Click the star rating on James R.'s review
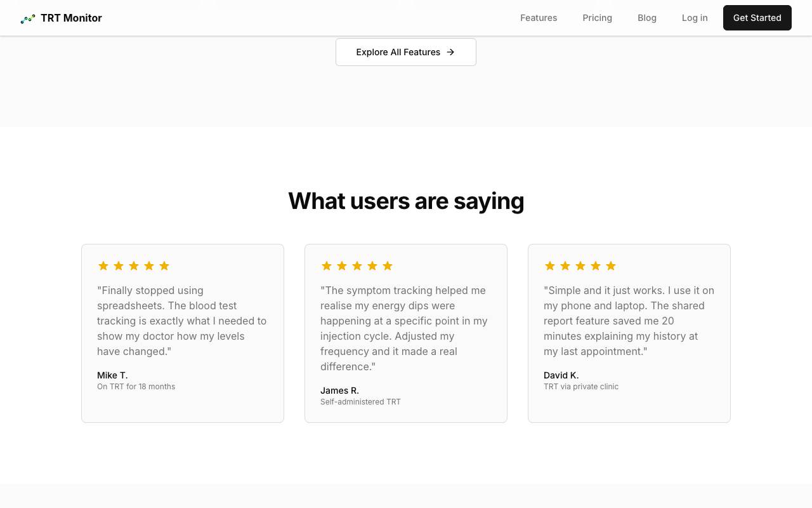Image resolution: width=812 pixels, height=508 pixels. [x=357, y=266]
